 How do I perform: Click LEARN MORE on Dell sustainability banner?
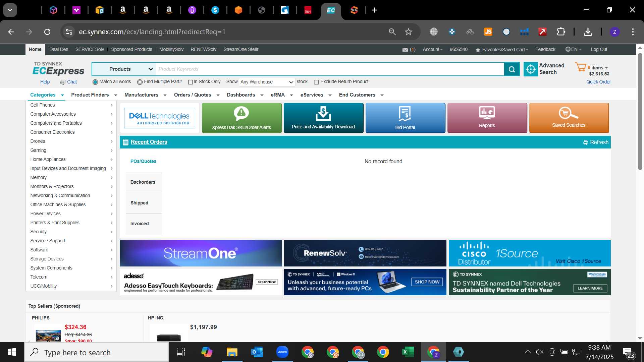click(x=590, y=288)
